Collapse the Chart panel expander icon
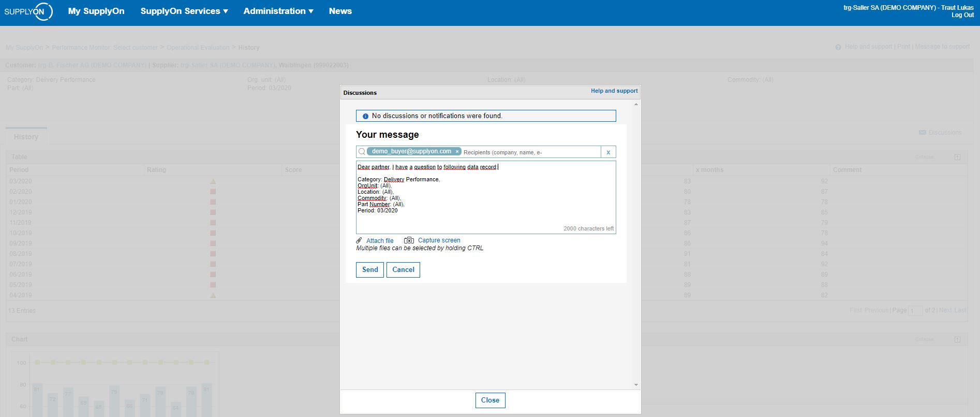Screen dimensions: 980x417 [957, 339]
